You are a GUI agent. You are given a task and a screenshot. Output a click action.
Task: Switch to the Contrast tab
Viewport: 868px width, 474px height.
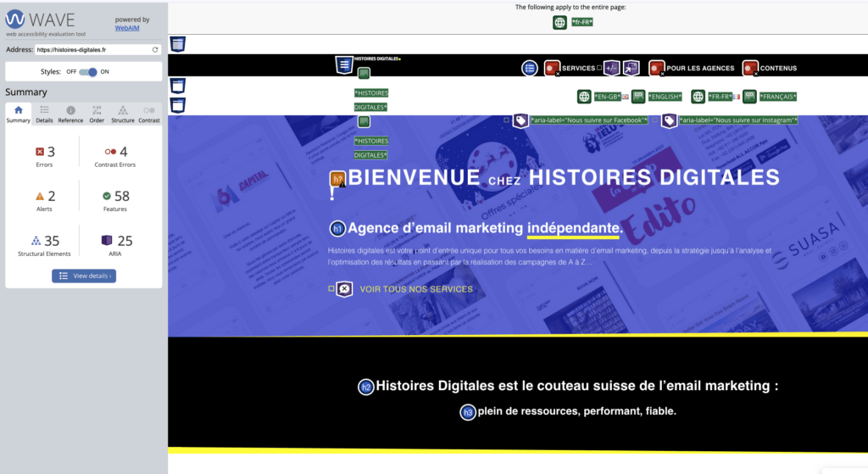click(x=149, y=114)
